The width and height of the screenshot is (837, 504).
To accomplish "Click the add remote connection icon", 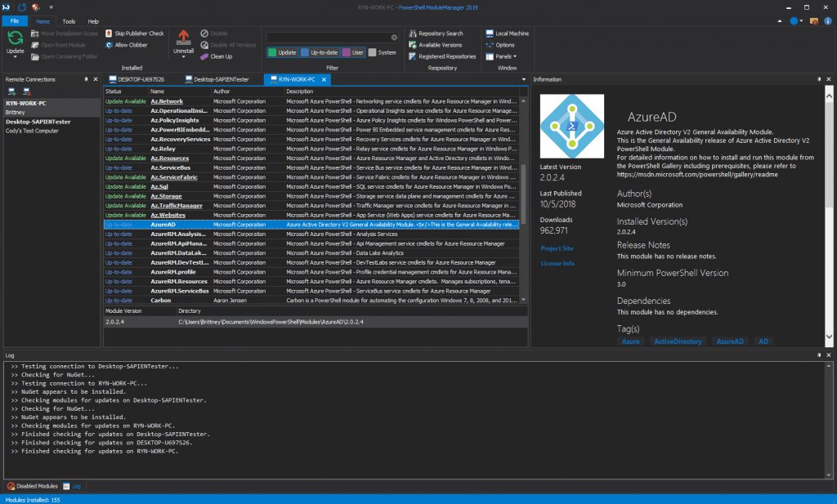I will tap(11, 91).
